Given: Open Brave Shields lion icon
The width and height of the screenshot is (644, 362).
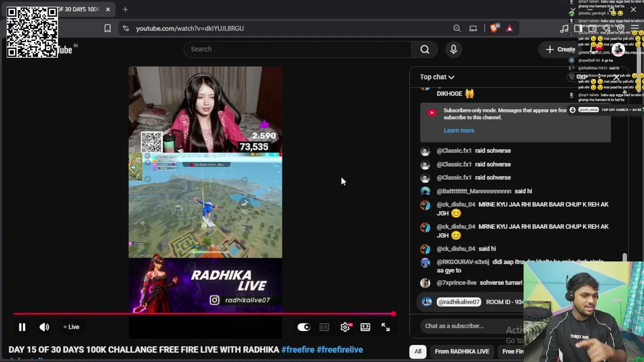Looking at the screenshot, I should [494, 29].
